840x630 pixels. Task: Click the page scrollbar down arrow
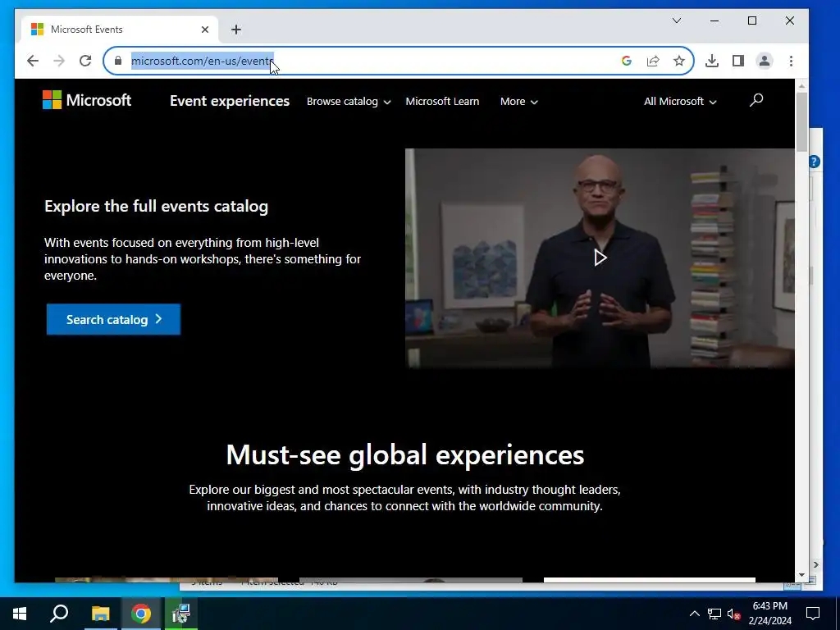(x=801, y=575)
